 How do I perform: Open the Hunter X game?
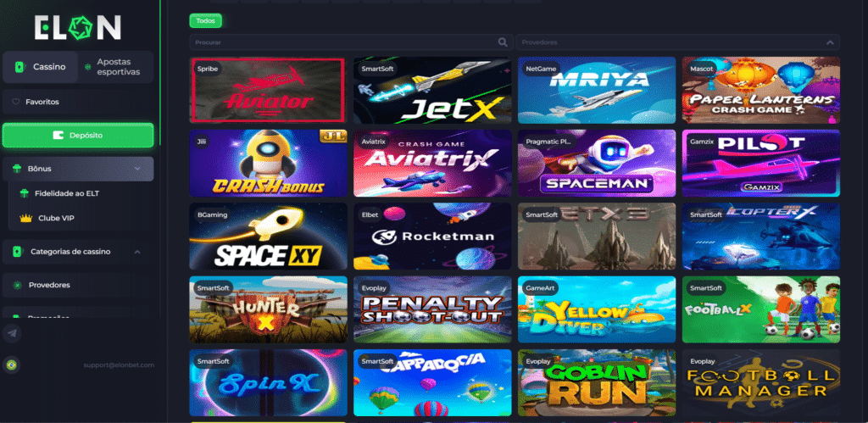pos(268,309)
